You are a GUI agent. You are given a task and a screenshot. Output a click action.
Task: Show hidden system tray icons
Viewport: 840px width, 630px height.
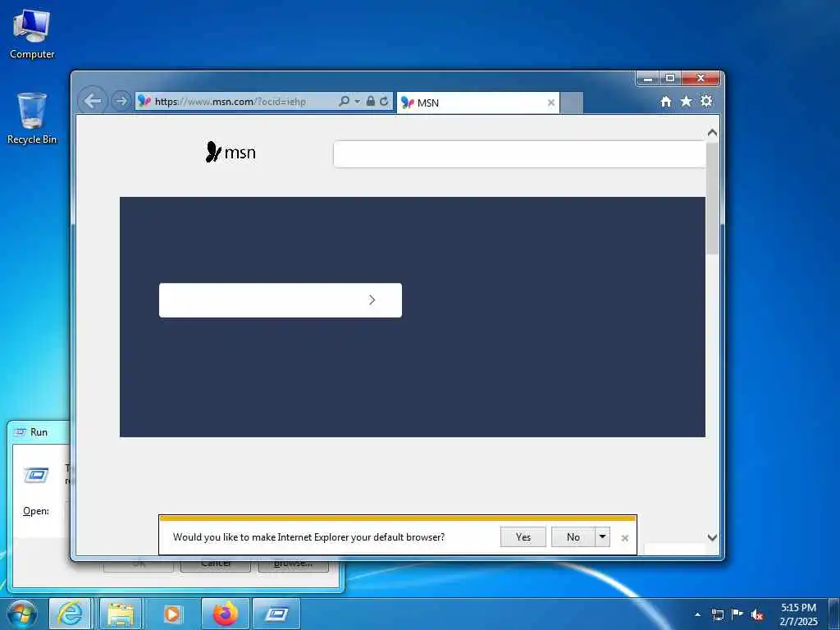point(697,614)
